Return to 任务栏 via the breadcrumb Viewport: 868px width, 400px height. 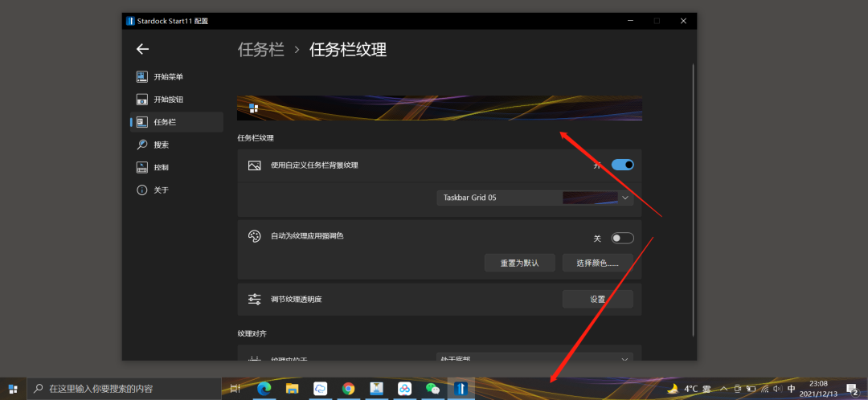click(x=260, y=49)
